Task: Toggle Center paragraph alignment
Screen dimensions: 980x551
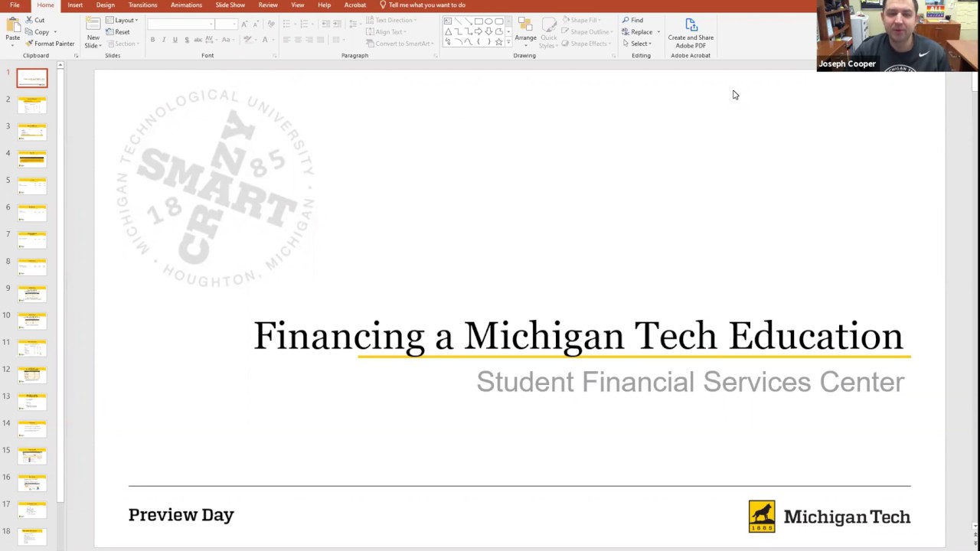Action: (x=298, y=40)
